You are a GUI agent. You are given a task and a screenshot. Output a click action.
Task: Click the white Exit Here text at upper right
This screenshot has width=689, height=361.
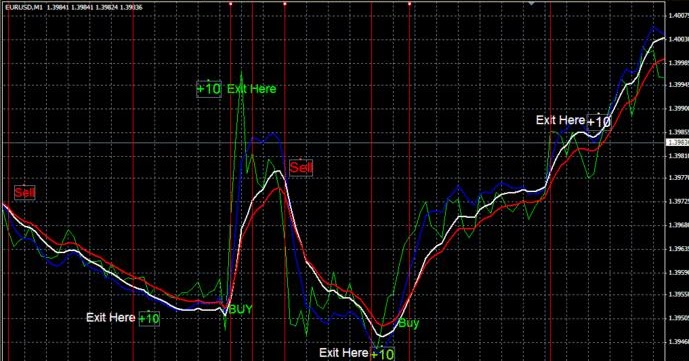coord(560,120)
